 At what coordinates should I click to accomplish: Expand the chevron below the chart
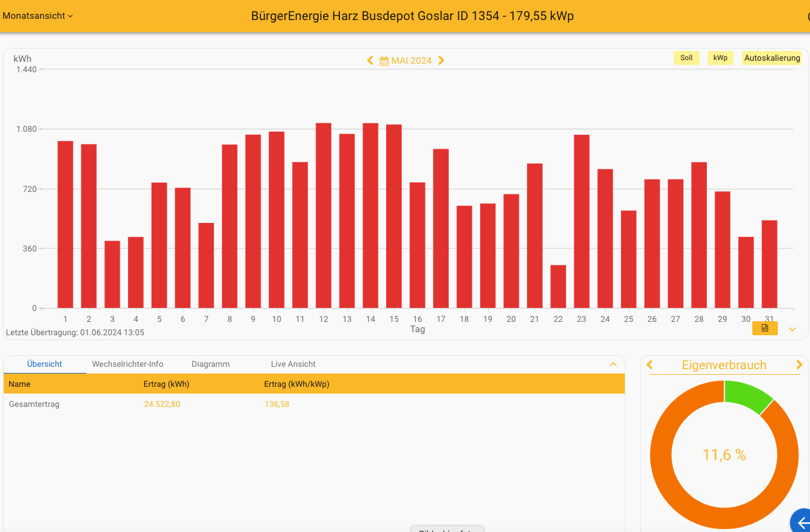(x=792, y=329)
